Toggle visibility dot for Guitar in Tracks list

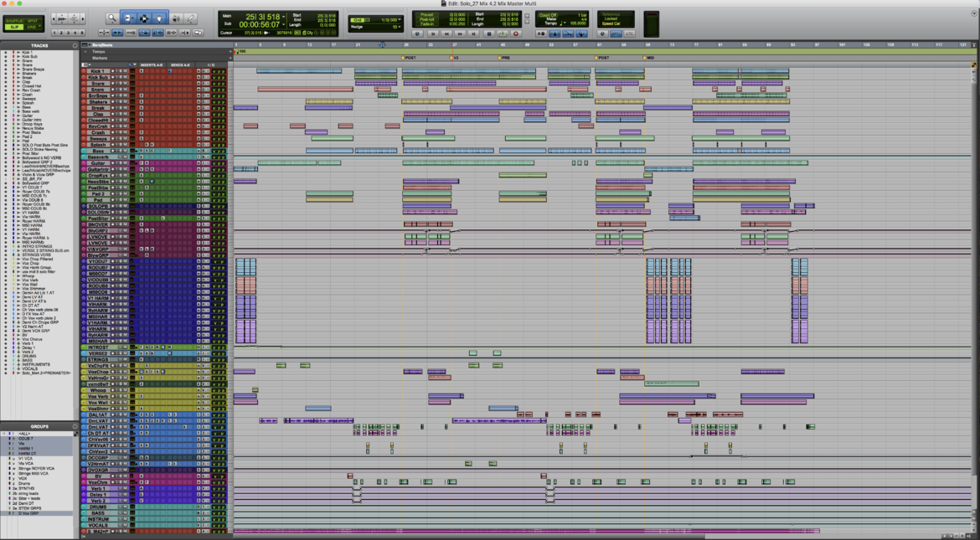[6, 116]
